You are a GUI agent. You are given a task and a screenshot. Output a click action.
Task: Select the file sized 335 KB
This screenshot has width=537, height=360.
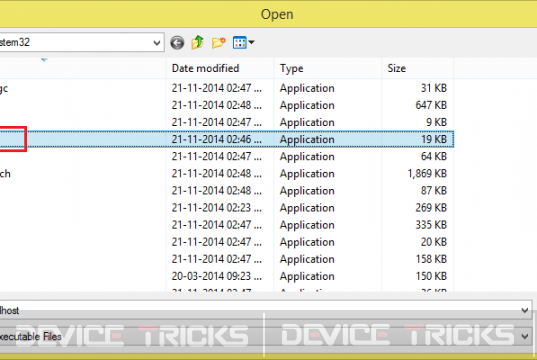pos(227,225)
